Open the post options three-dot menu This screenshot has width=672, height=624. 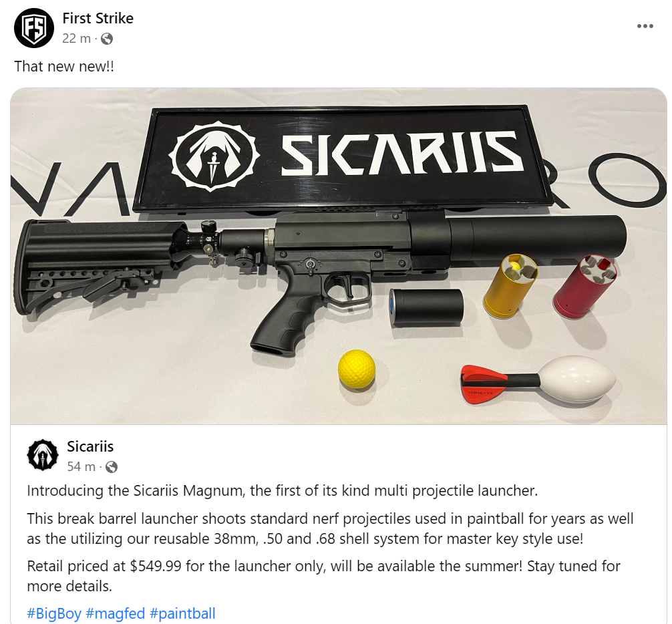[x=645, y=26]
